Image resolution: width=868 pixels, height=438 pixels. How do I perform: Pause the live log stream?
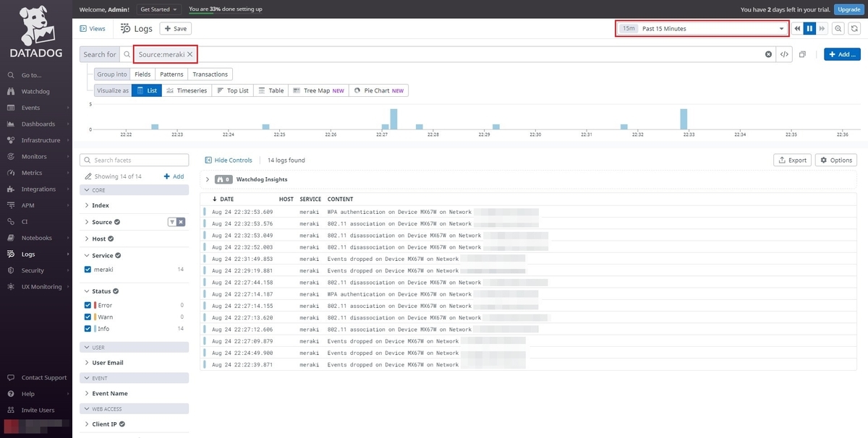click(x=809, y=29)
